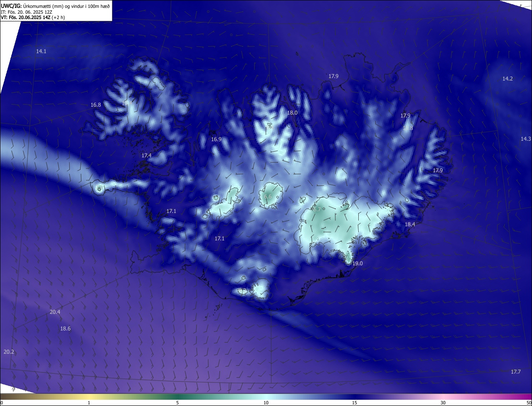Screen dimensions: 532x406
Task: Click the 15 tick label on color scale
Action: 355,403
